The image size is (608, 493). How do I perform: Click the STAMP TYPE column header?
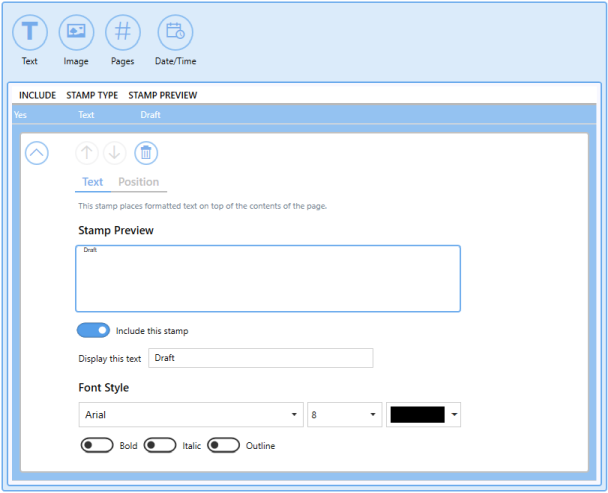tap(92, 95)
